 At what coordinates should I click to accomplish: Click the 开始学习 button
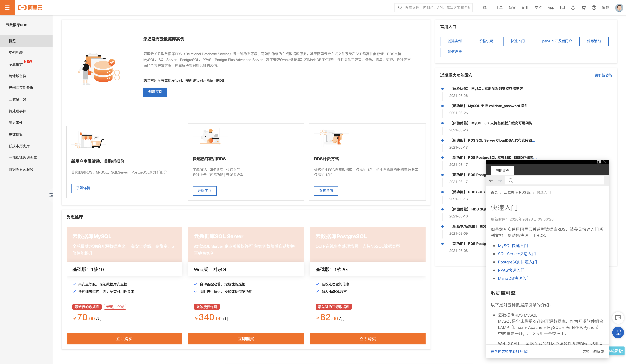(205, 191)
